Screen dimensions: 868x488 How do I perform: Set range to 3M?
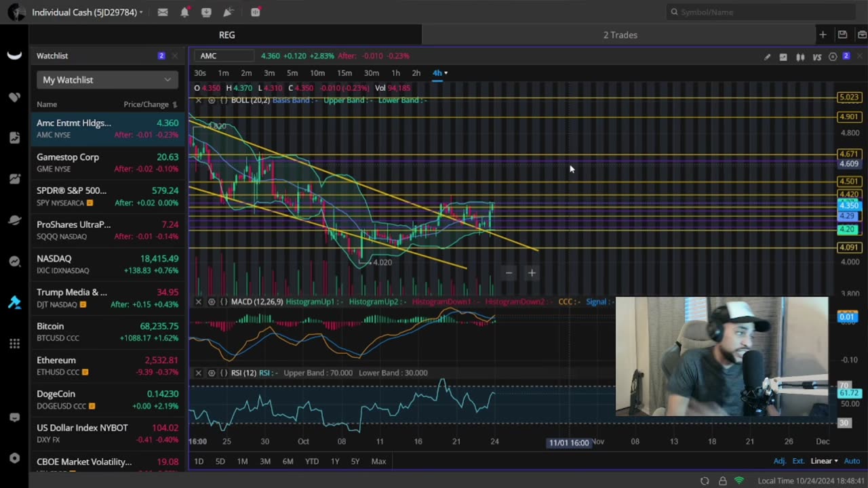tap(265, 462)
